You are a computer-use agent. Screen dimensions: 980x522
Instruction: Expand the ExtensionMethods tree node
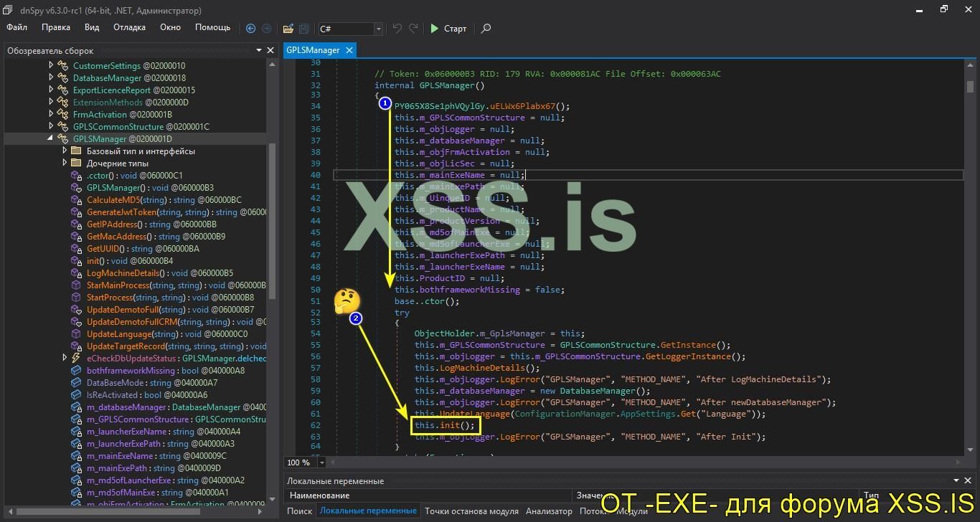tap(51, 103)
